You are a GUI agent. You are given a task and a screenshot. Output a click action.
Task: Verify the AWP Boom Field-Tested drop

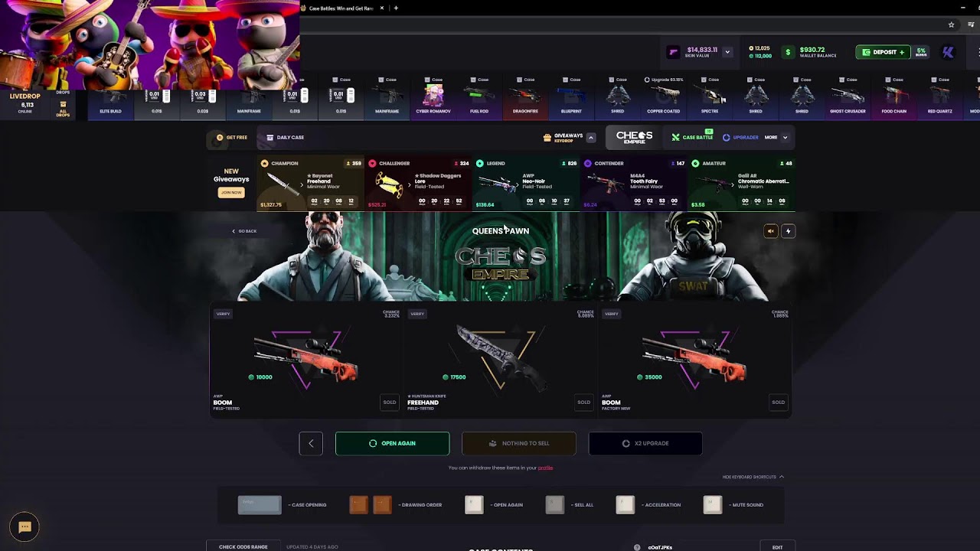click(x=223, y=314)
